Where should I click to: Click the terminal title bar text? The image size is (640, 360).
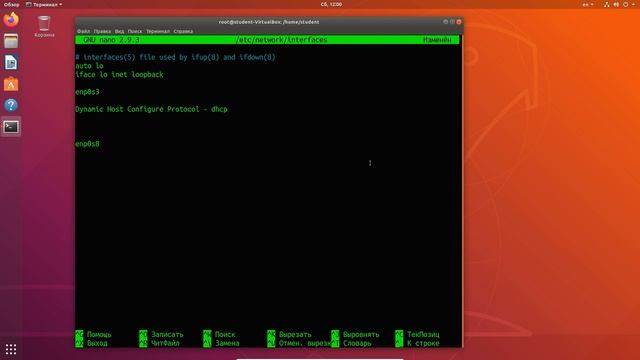(x=269, y=22)
